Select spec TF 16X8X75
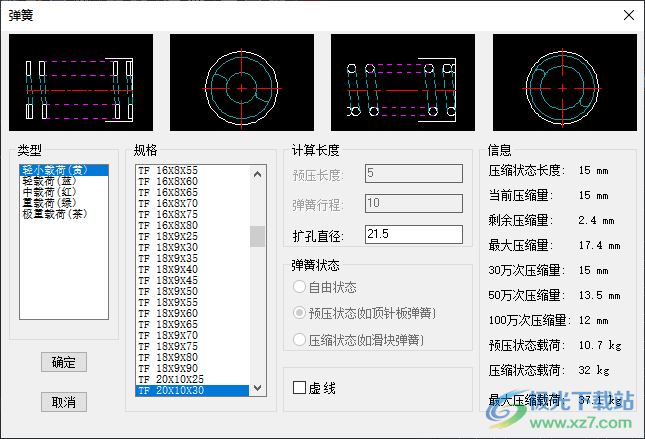The height and width of the screenshot is (439, 645). [193, 214]
